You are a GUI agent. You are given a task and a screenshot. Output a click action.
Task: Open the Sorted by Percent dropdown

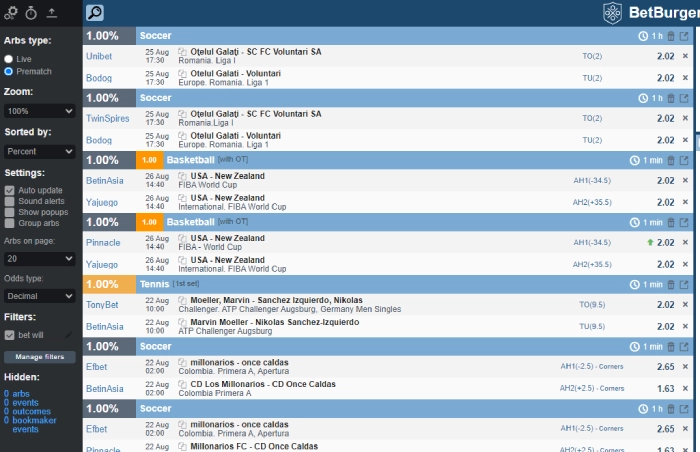pyautogui.click(x=39, y=151)
